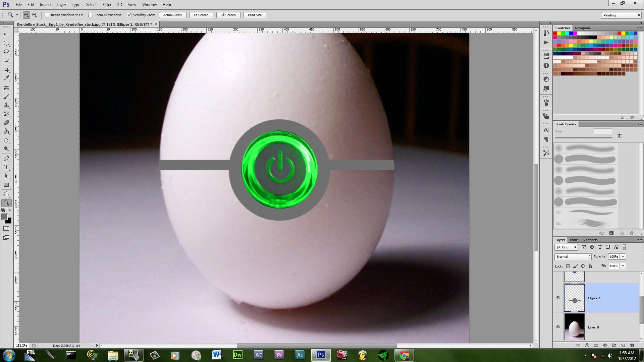The height and width of the screenshot is (362, 644).
Task: Open the Normal blend mode dropdown
Action: click(x=573, y=256)
